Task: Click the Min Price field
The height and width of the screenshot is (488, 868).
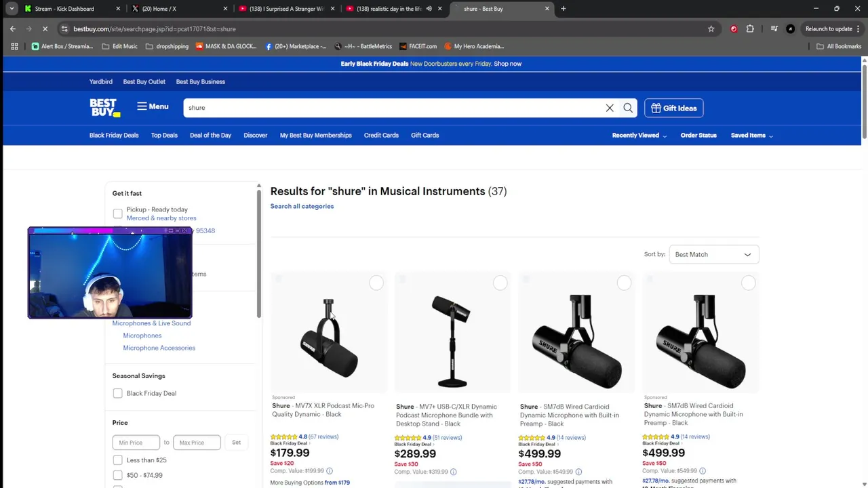Action: tap(136, 443)
